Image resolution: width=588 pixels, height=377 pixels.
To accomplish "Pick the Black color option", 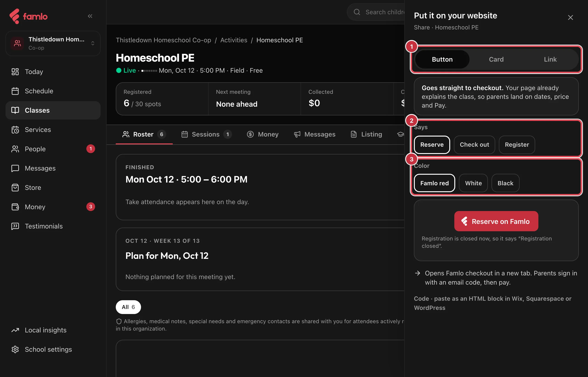I will pos(505,183).
